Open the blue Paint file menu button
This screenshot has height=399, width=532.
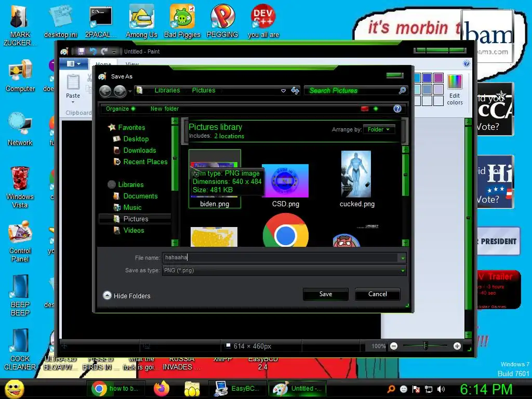click(x=74, y=64)
